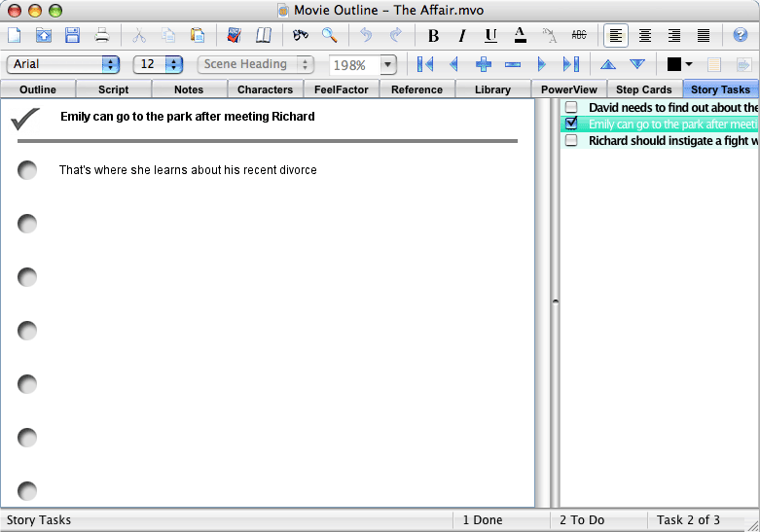Check the 'Richard should instigate a fight' task

click(x=571, y=140)
